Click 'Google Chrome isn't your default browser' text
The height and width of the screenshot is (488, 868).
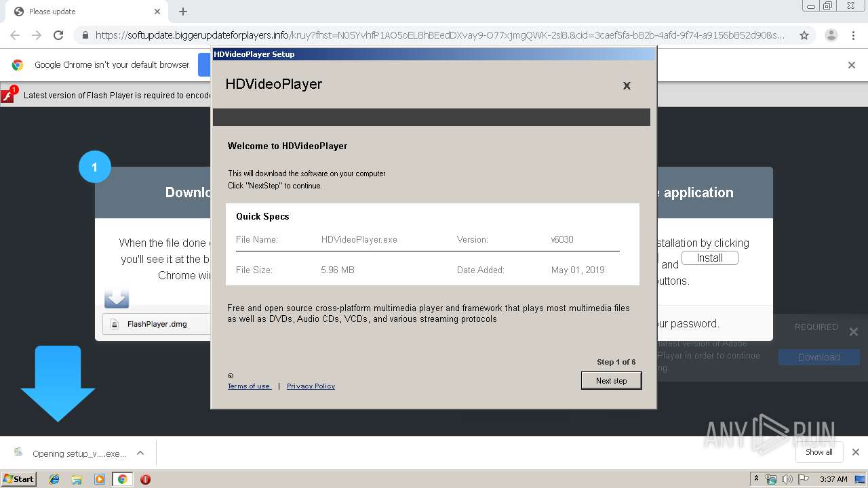[x=112, y=65]
